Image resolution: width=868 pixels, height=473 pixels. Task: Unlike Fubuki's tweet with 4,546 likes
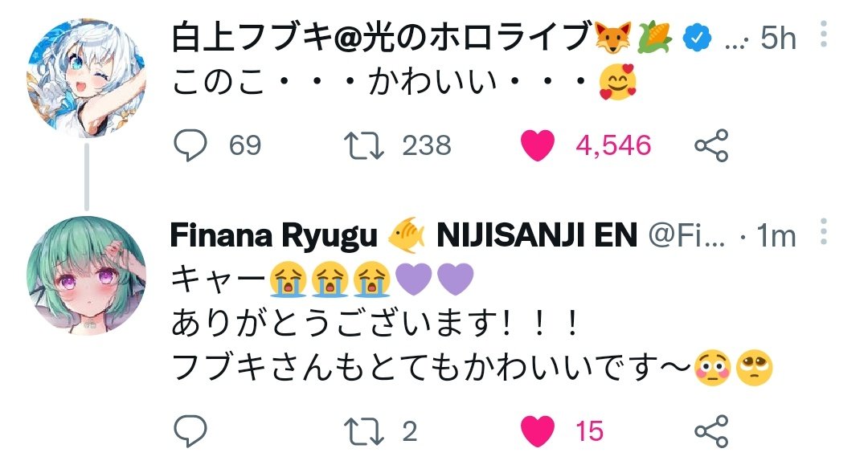click(x=538, y=145)
